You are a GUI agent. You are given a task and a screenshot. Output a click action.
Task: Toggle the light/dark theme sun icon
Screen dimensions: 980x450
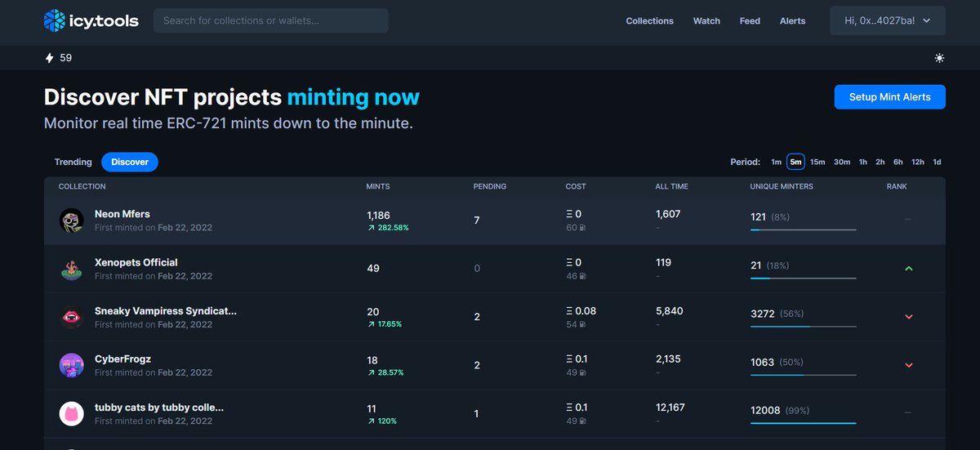[940, 58]
